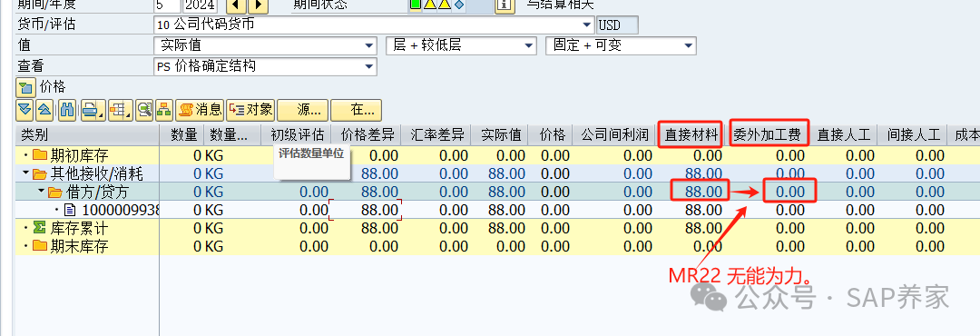Image resolution: width=980 pixels, height=336 pixels.
Task: Open the find binoculars tool
Action: (x=67, y=110)
